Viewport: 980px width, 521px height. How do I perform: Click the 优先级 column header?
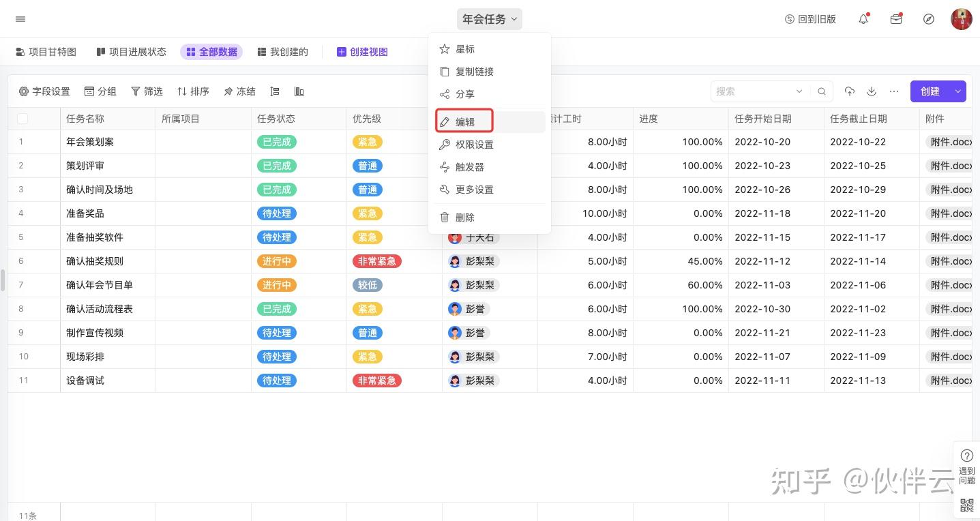[x=395, y=119]
